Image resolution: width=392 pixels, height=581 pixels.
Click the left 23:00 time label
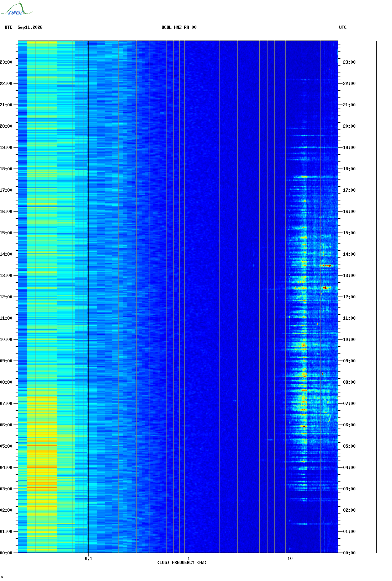(6, 62)
